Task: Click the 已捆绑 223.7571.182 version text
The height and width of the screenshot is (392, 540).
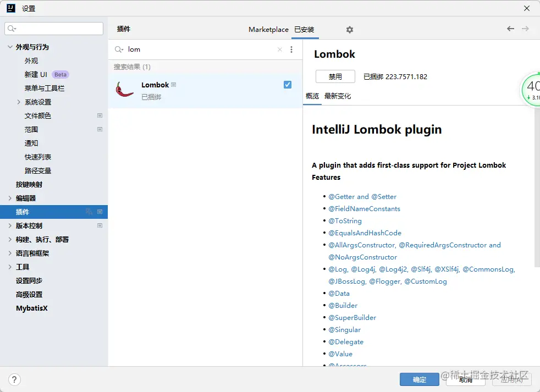Action: (395, 77)
